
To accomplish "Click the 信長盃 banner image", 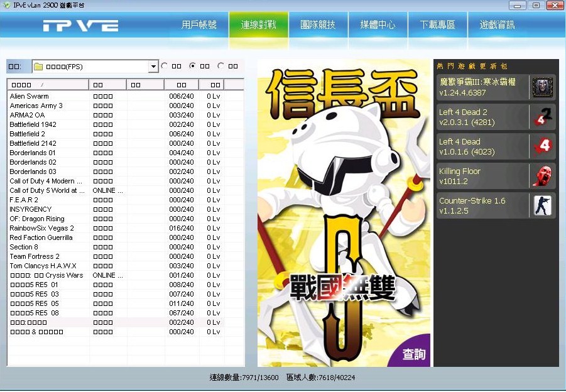I will tap(344, 213).
